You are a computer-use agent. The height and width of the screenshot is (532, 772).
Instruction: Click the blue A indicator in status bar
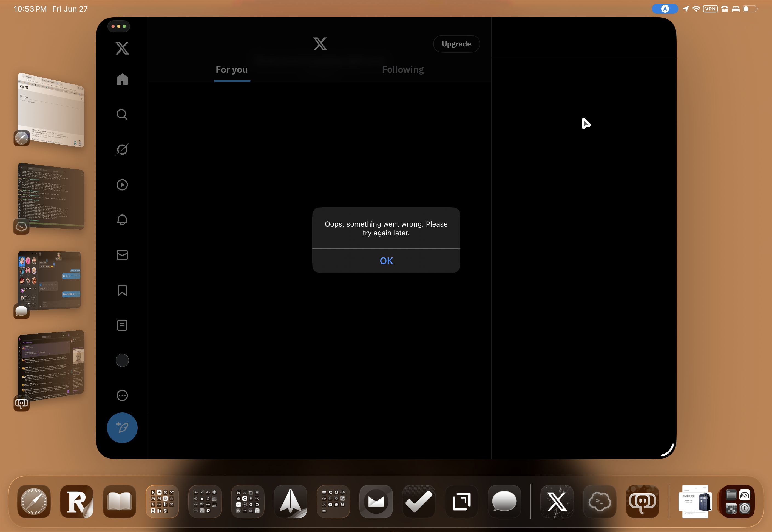(665, 9)
